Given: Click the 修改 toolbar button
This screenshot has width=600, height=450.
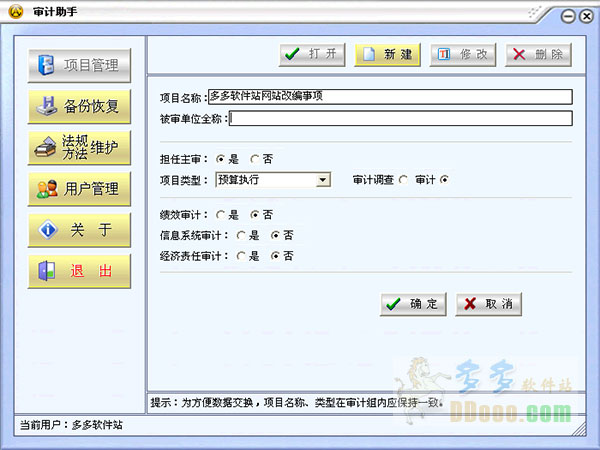Looking at the screenshot, I should [x=463, y=55].
